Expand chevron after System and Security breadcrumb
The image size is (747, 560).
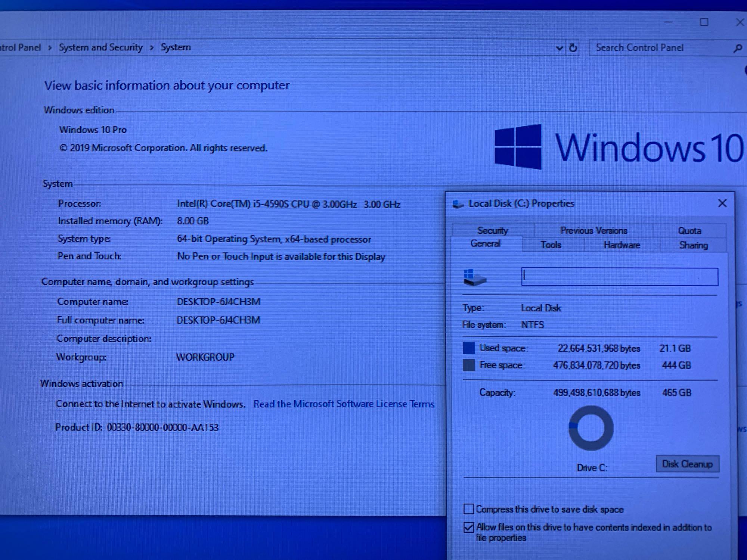tap(152, 48)
